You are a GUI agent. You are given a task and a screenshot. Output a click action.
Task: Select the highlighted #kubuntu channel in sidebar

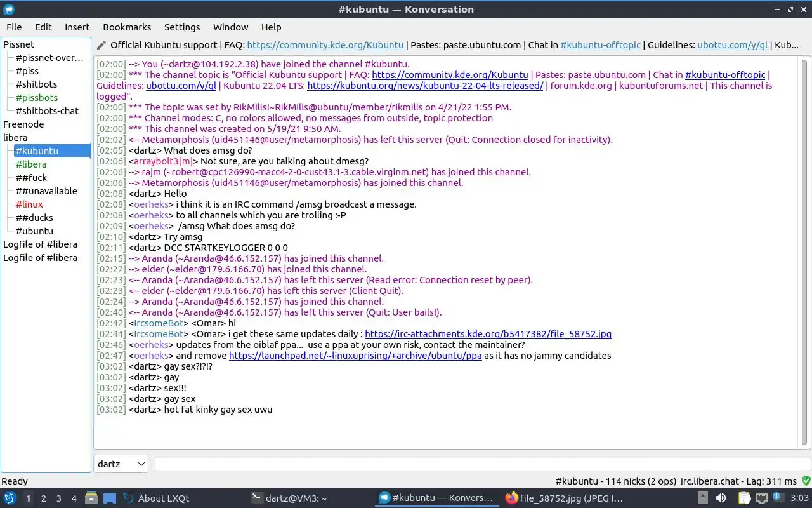tap(52, 151)
